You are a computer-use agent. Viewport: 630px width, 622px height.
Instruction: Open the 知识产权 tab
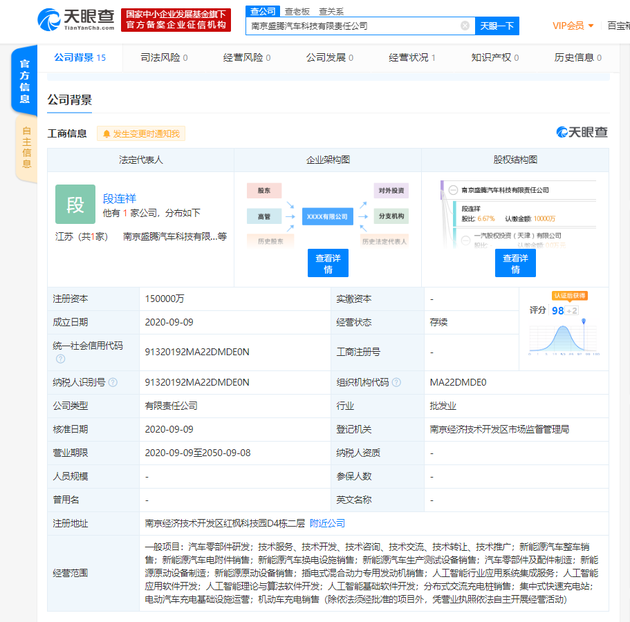coord(495,58)
